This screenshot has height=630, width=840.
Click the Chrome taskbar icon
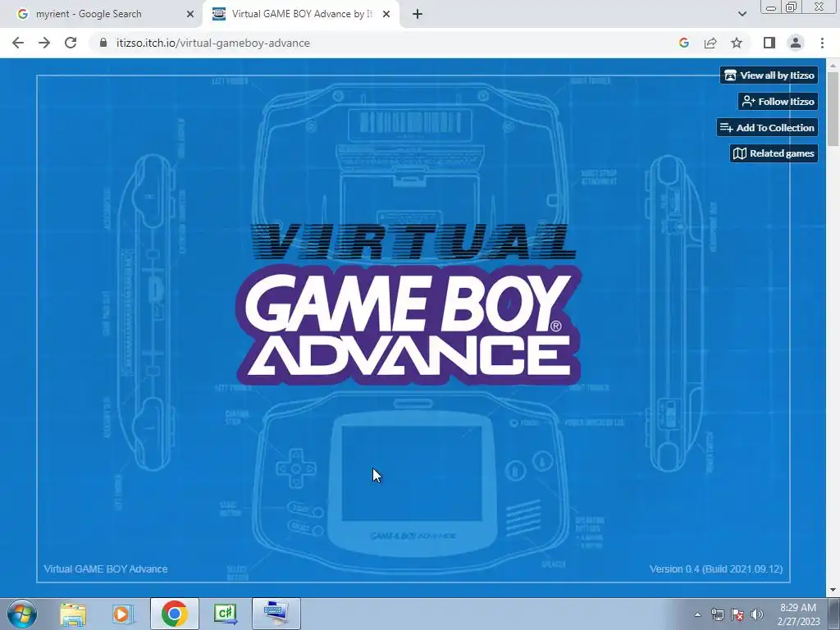coord(175,614)
